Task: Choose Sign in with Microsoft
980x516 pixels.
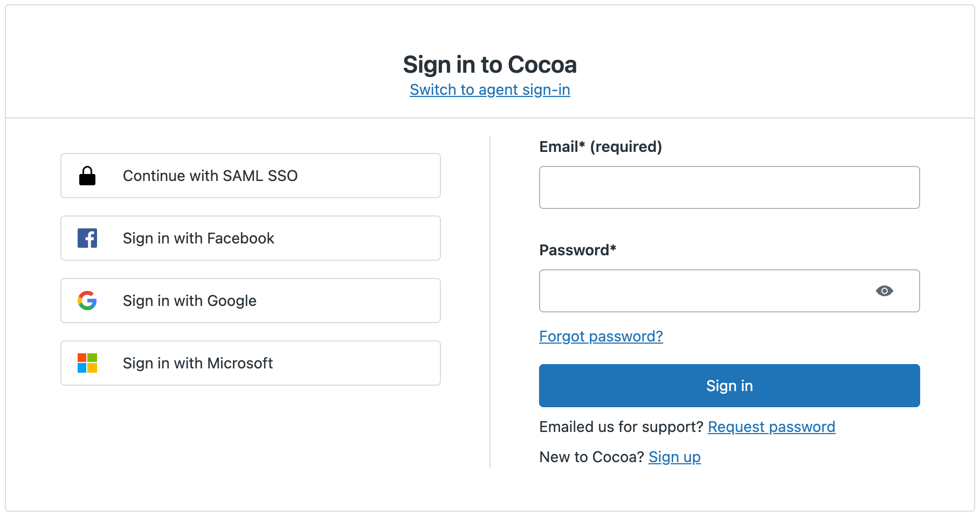Action: (x=250, y=363)
